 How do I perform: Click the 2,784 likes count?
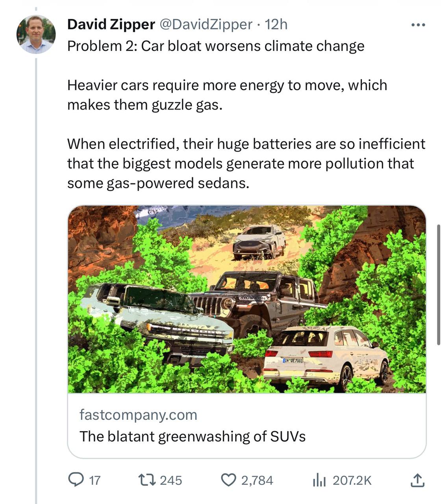[257, 480]
